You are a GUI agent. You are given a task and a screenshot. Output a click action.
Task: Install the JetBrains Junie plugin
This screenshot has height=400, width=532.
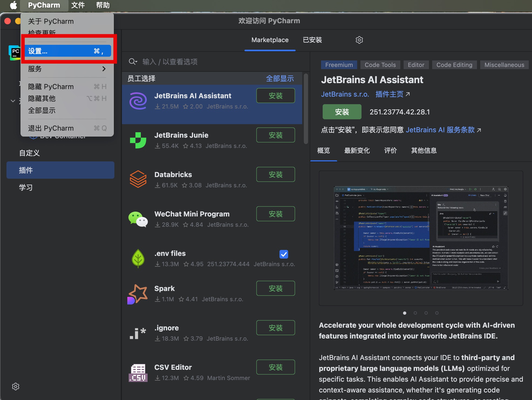[275, 135]
